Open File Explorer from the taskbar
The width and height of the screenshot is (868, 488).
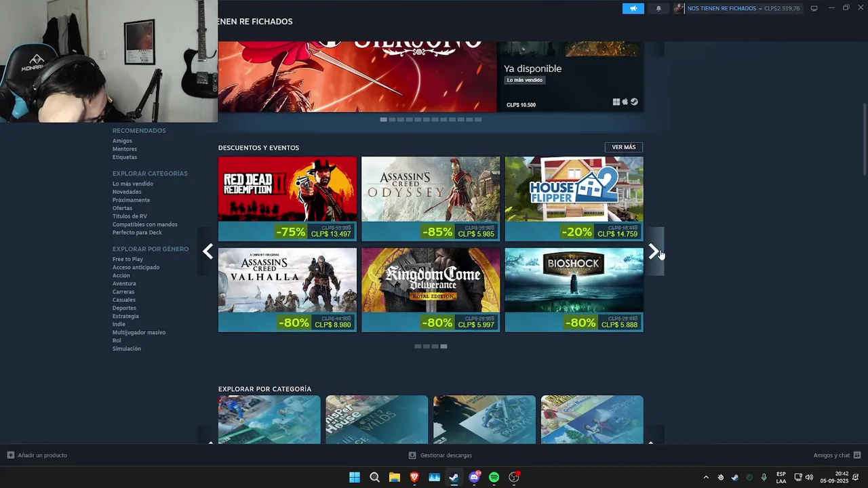(x=394, y=477)
